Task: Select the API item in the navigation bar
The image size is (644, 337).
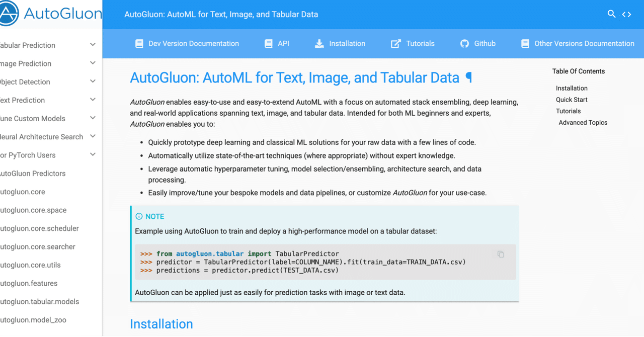Action: click(x=277, y=44)
